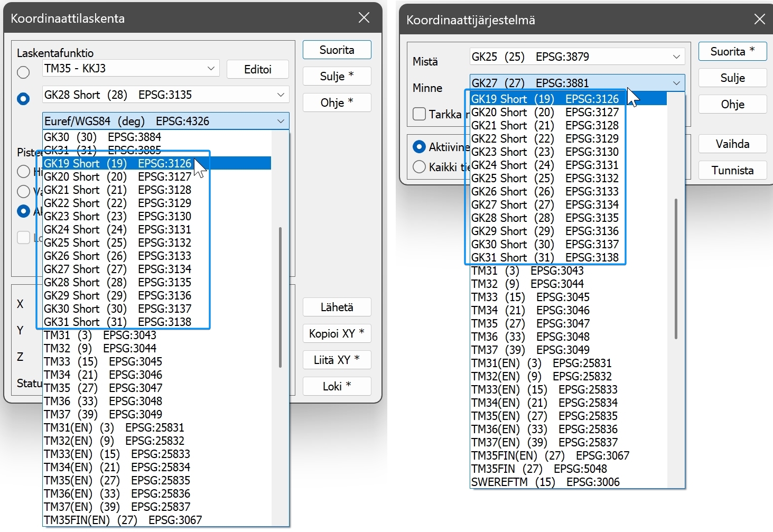
Task: Click the Koordinaattijärjestelmä dropdown list scrollbar thumb
Action: (676, 269)
